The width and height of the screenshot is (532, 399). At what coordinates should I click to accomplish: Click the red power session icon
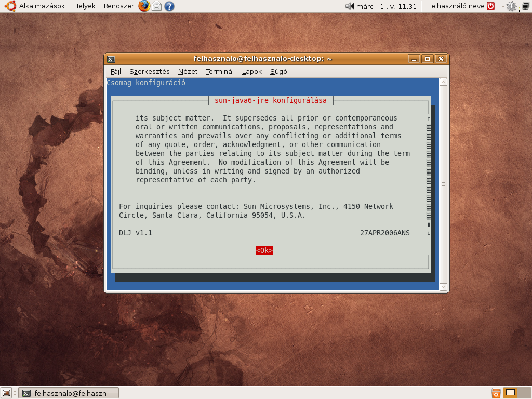490,6
